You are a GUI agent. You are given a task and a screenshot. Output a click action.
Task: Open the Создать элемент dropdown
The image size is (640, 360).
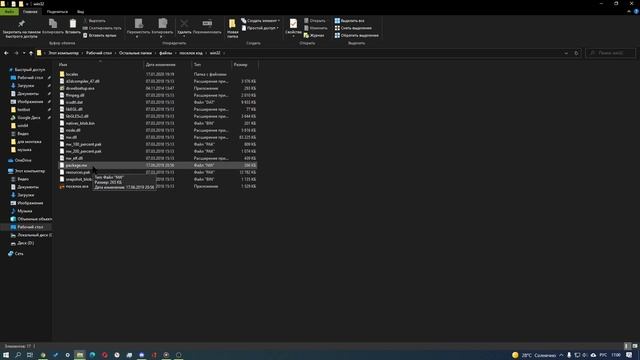pos(260,21)
